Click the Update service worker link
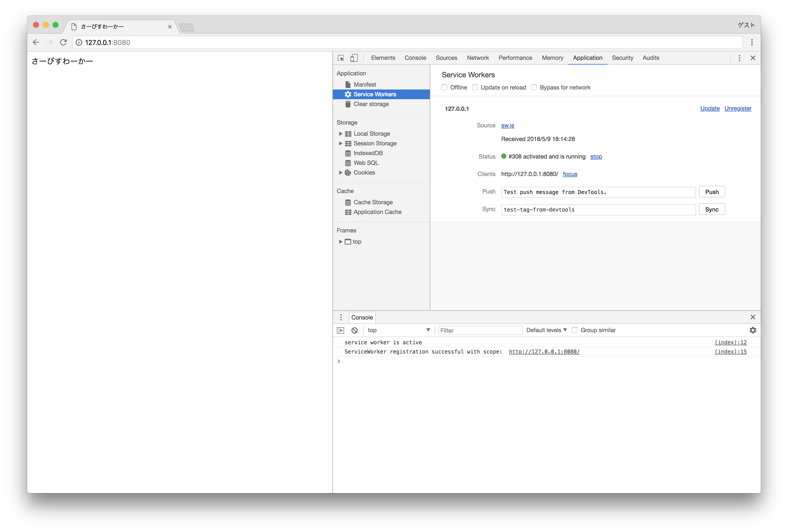The image size is (788, 532). click(710, 108)
